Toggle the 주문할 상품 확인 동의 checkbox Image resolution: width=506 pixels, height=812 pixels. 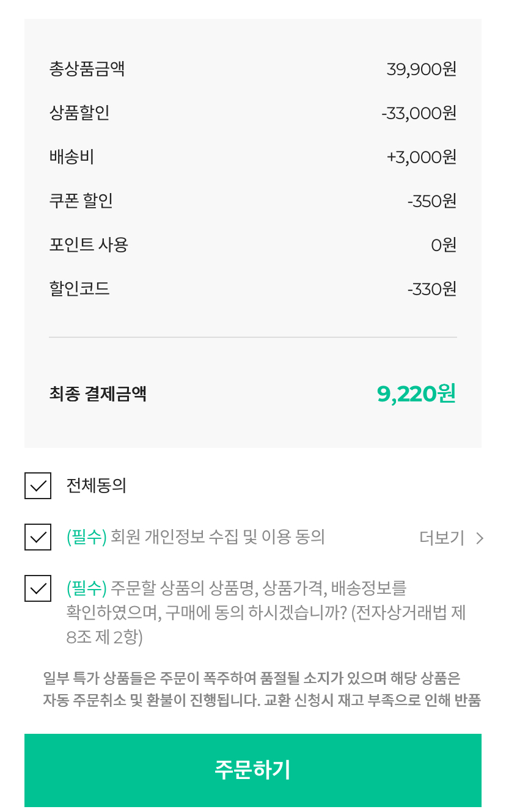click(38, 588)
